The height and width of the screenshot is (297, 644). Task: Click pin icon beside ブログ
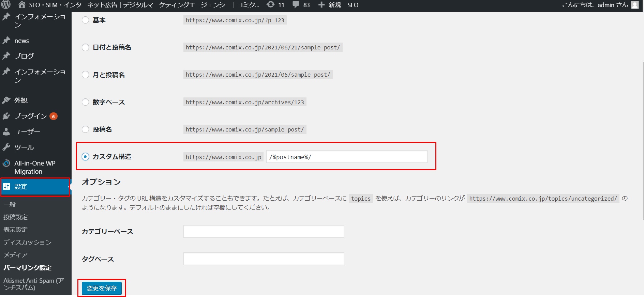(x=6, y=56)
